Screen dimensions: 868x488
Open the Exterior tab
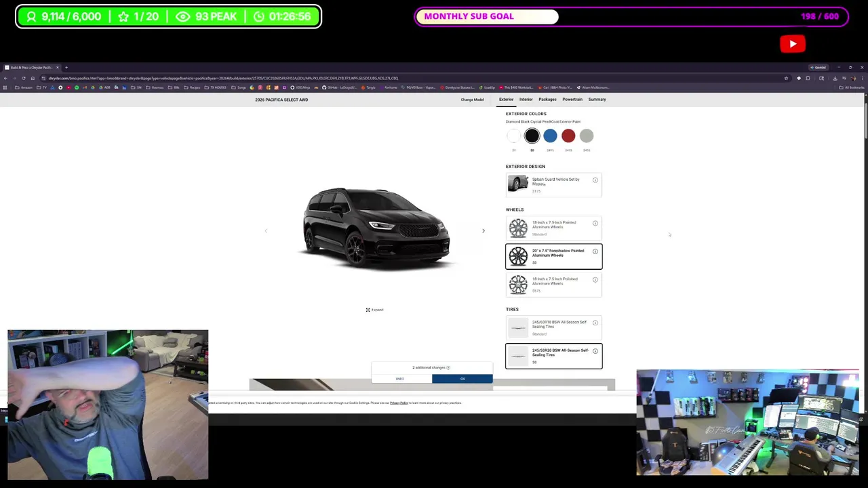[506, 100]
